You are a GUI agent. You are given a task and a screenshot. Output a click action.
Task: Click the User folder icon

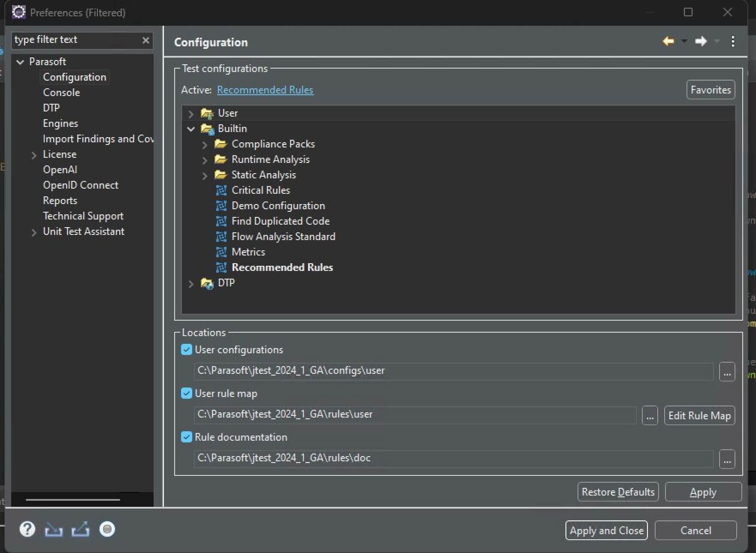(x=207, y=113)
